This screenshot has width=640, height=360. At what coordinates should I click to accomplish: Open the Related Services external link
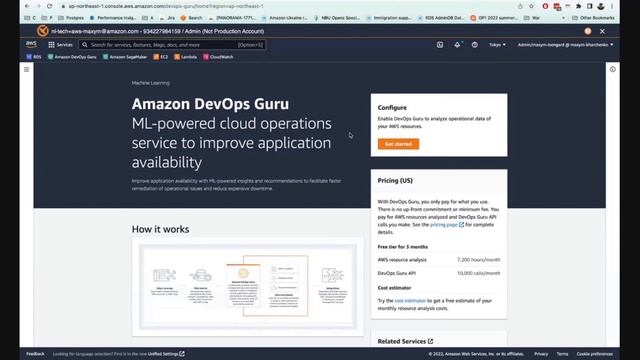(405, 341)
